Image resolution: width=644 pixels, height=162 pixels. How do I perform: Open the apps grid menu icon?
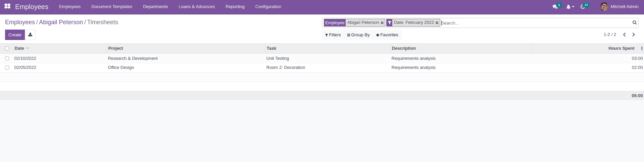click(x=7, y=6)
